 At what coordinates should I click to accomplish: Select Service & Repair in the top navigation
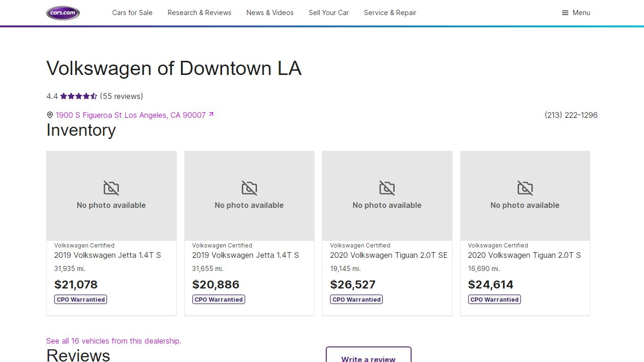390,13
